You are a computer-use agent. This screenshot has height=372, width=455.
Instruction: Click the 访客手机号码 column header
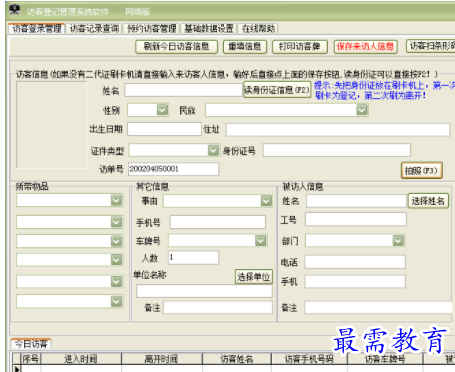point(309,359)
